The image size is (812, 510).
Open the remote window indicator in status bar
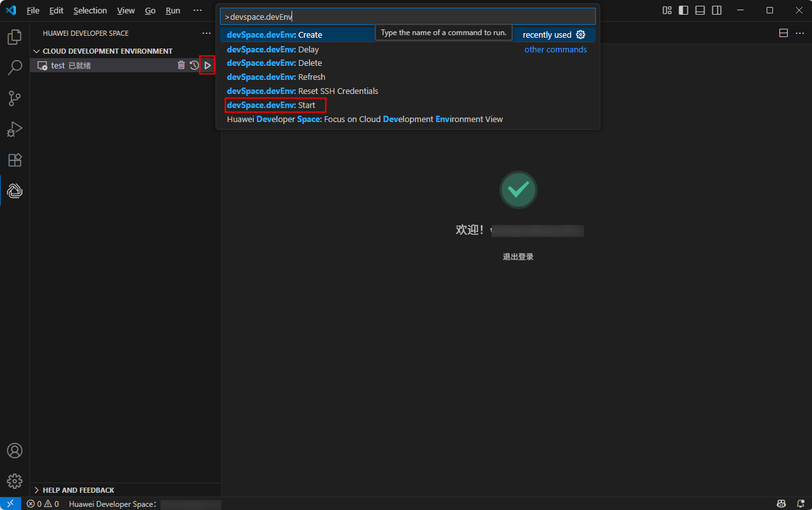click(10, 504)
